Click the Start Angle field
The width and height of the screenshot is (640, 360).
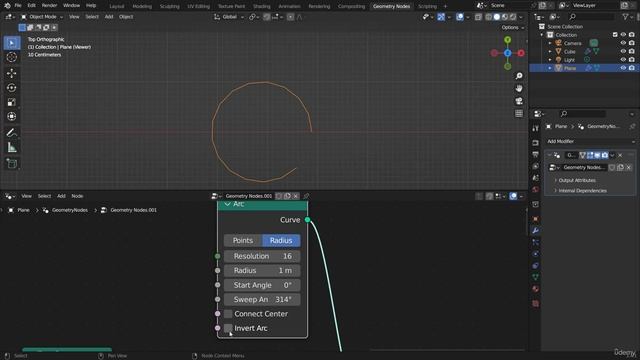[x=262, y=285]
